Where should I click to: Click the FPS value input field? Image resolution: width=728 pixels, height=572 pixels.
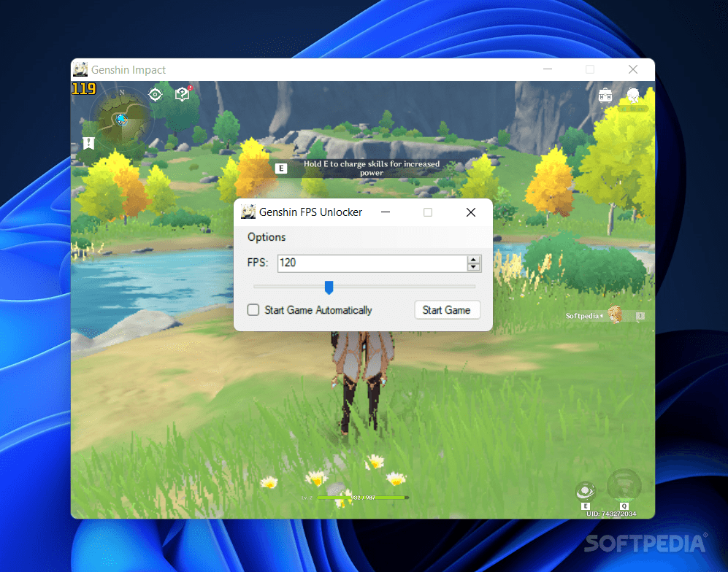(x=372, y=263)
